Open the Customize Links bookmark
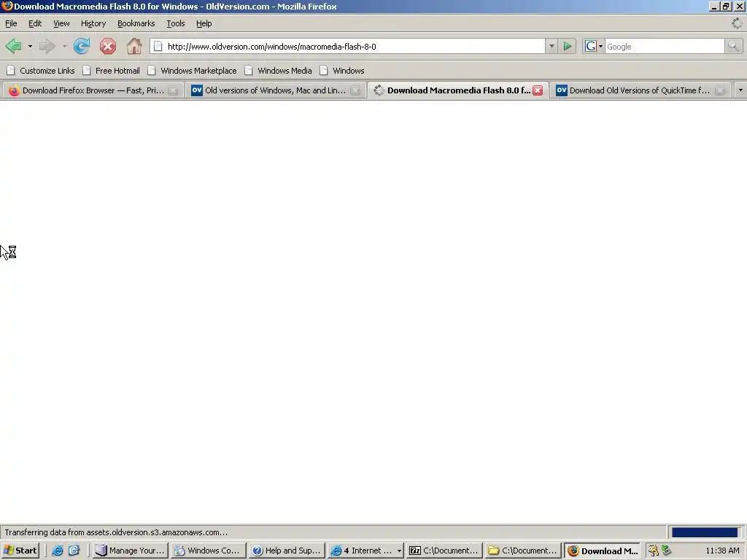 tap(41, 71)
